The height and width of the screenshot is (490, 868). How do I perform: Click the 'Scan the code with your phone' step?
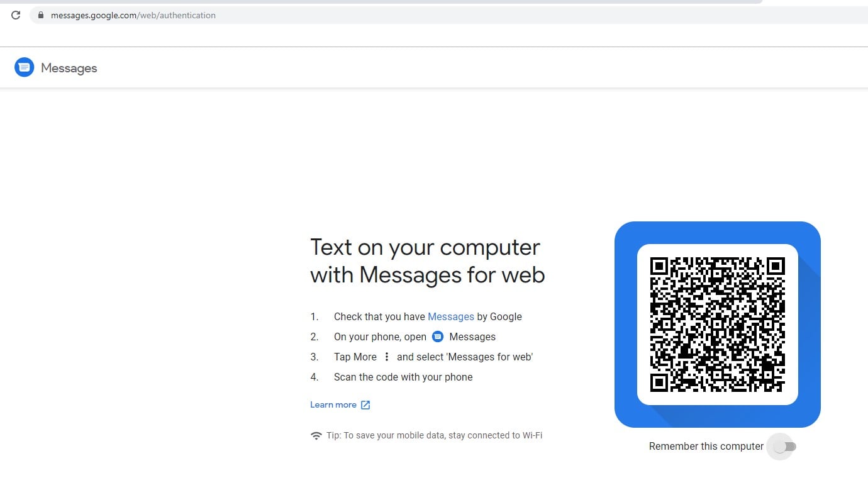point(403,377)
